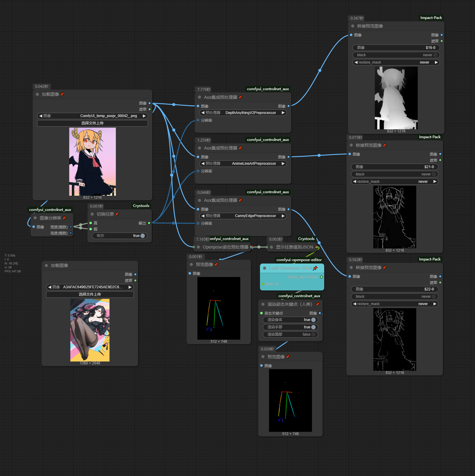475x476 pixels.
Task: Disable the 渲染身体 toggle
Action: point(313,320)
